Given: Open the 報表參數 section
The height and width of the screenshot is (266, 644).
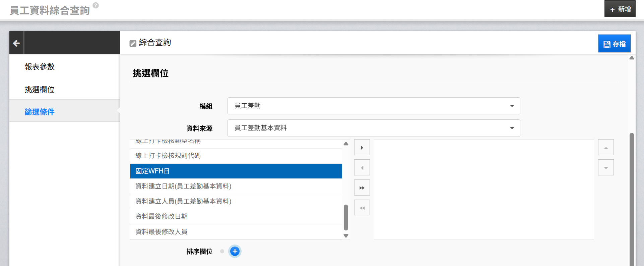Looking at the screenshot, I should coord(40,67).
